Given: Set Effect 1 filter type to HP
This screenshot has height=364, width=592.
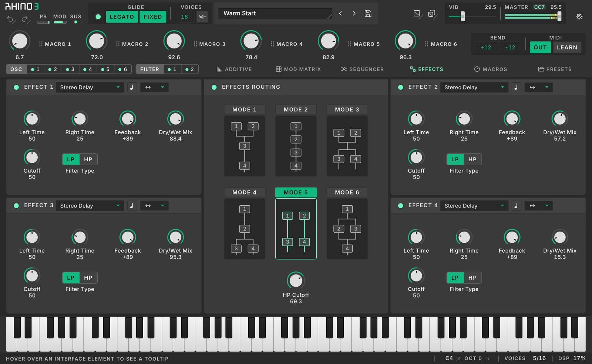Looking at the screenshot, I should point(88,159).
